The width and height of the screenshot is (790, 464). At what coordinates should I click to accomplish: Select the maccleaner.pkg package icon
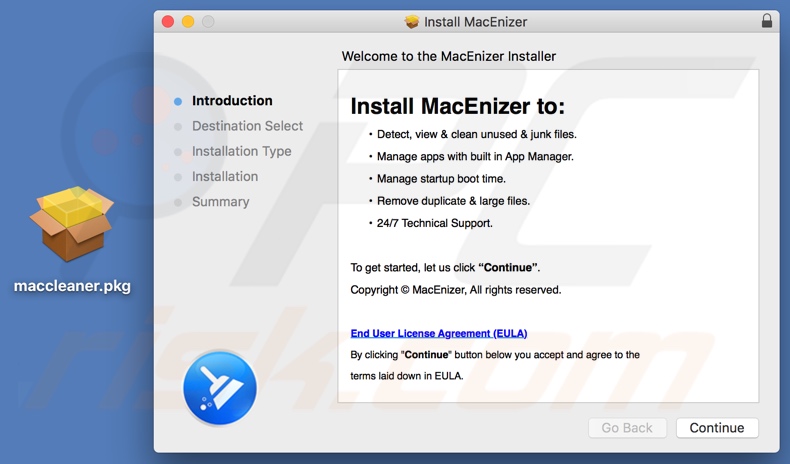click(72, 224)
